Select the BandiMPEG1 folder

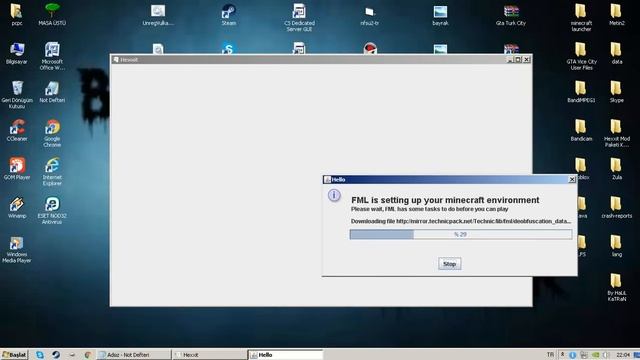pyautogui.click(x=581, y=92)
